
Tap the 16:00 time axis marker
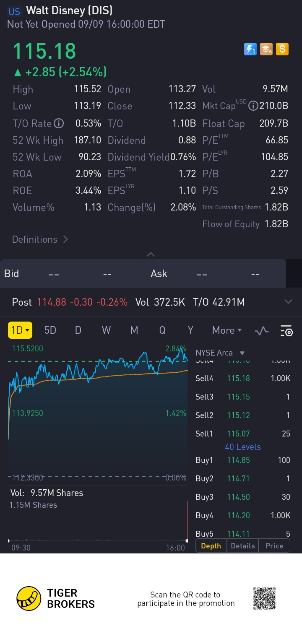click(175, 548)
